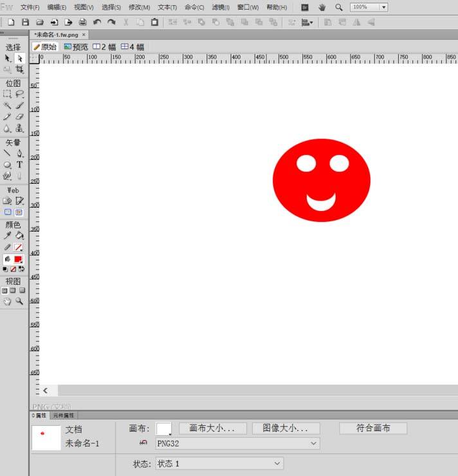Viewport: 458px width, 476px height.
Task: Select the Text tool
Action: [19, 165]
